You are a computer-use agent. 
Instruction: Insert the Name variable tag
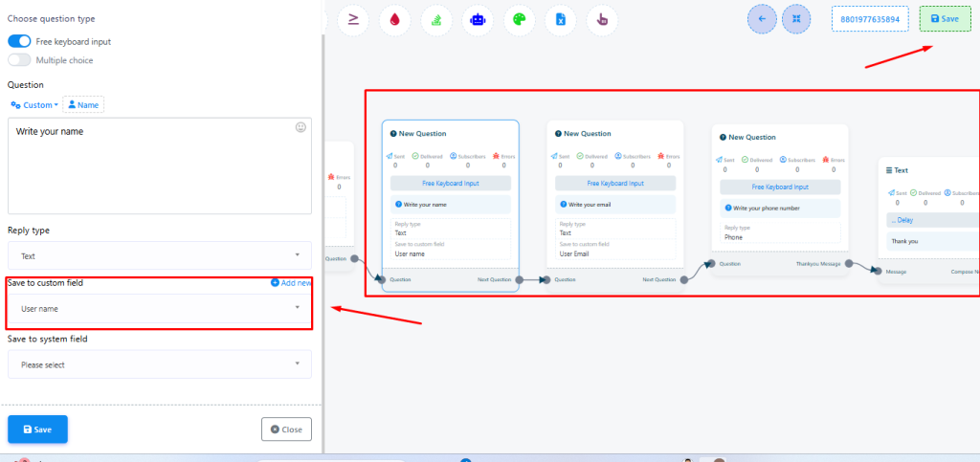tap(83, 105)
